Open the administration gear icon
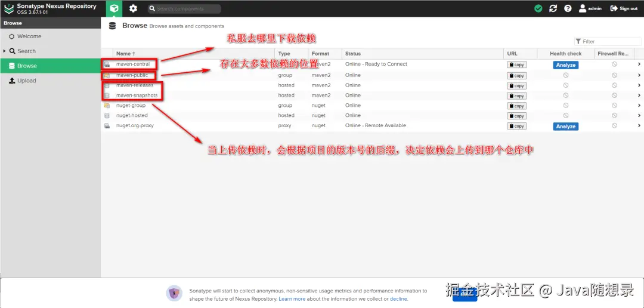Screen dimensions: 644x308 [133, 8]
